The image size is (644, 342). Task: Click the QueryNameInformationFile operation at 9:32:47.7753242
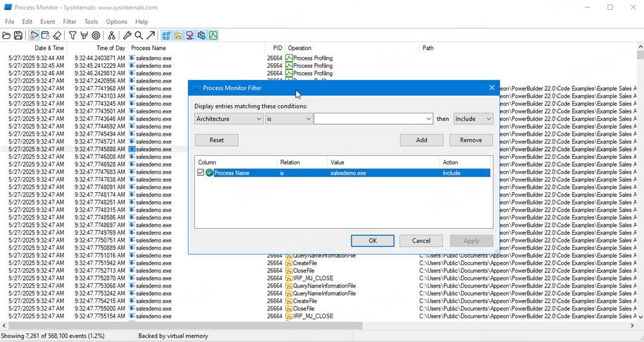324,293
